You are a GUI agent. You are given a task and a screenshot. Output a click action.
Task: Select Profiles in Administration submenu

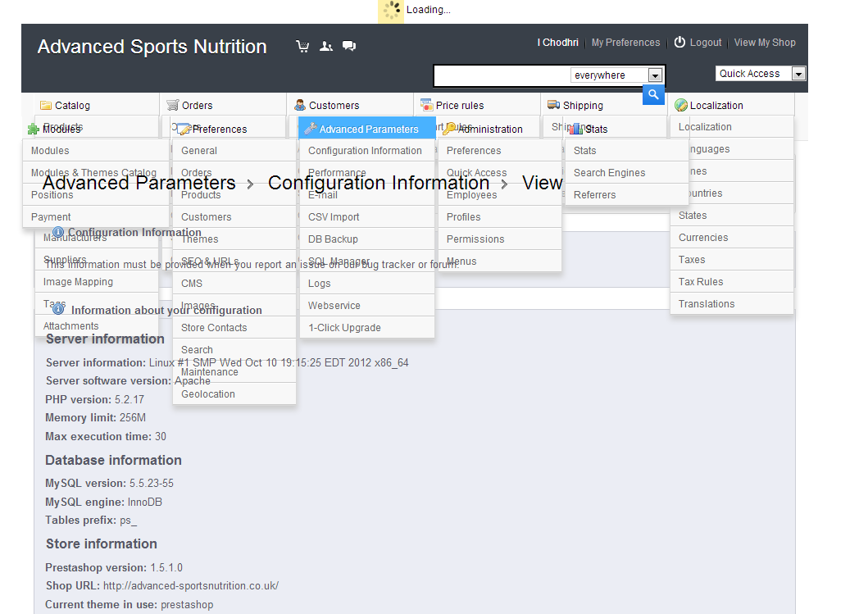500,217
